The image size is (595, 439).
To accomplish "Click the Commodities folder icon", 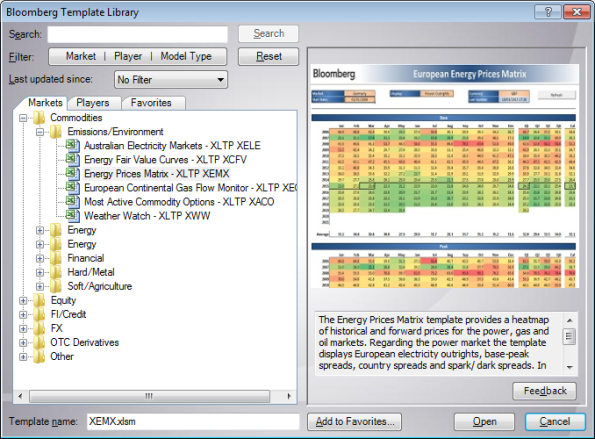I will 39,118.
